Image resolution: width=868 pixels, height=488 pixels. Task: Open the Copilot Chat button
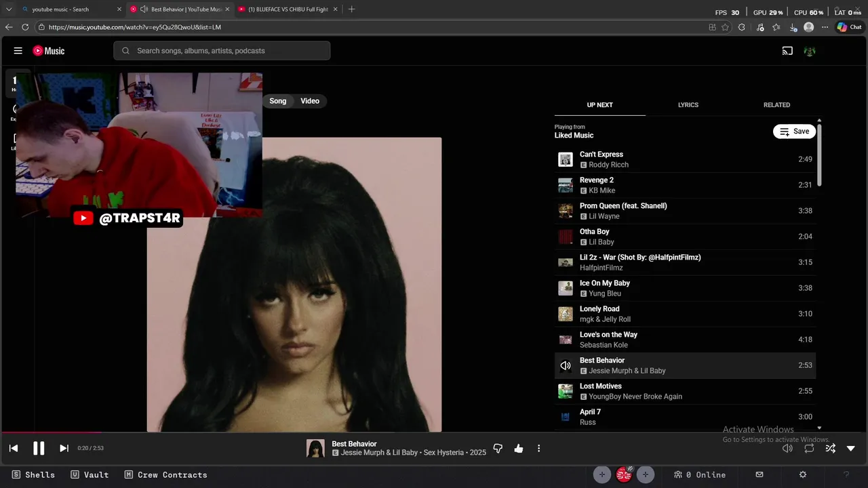click(x=849, y=27)
